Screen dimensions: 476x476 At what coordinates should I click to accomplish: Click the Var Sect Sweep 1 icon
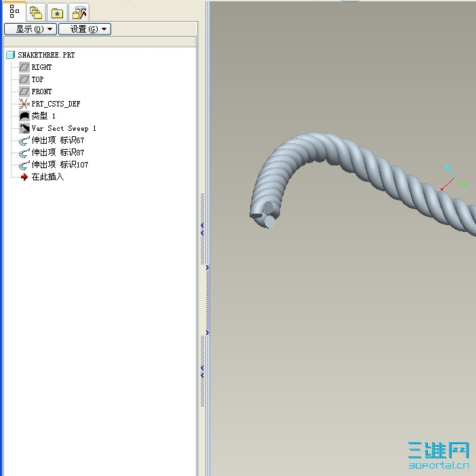[24, 128]
